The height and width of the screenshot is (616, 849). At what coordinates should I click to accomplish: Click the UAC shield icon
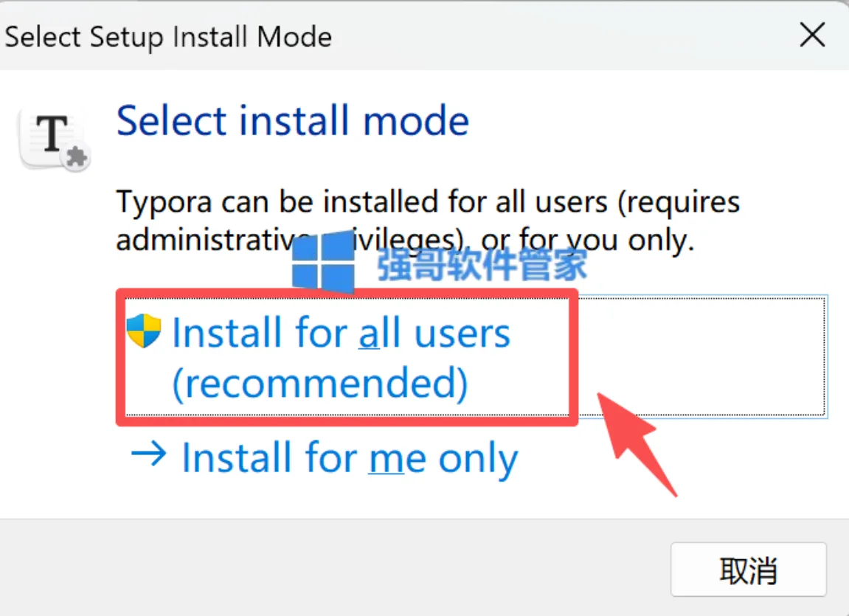point(144,331)
